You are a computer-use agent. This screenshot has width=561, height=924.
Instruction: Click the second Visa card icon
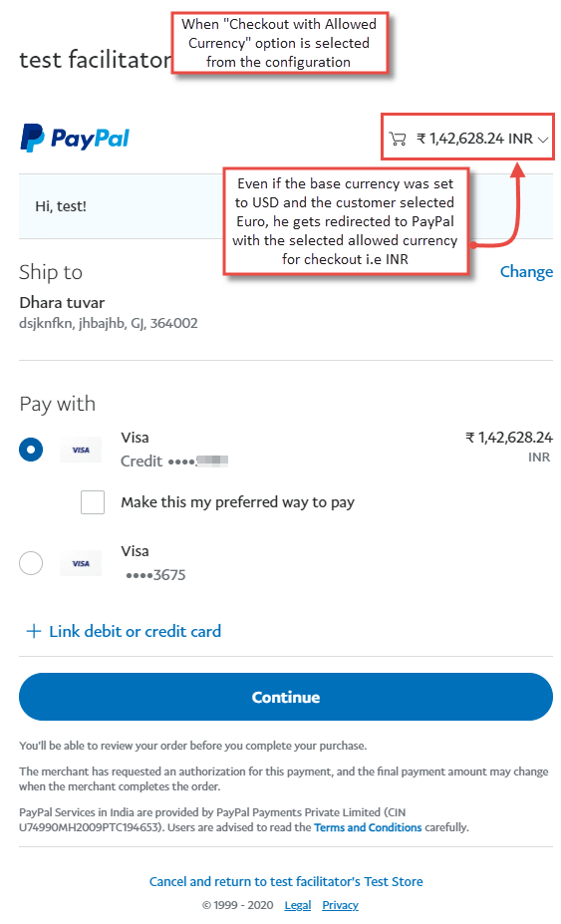[81, 563]
